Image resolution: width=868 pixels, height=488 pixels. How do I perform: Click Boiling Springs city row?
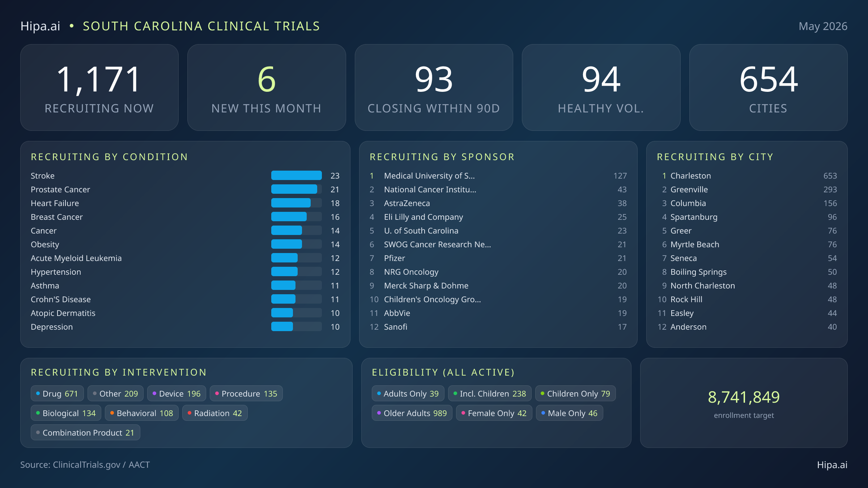click(747, 272)
